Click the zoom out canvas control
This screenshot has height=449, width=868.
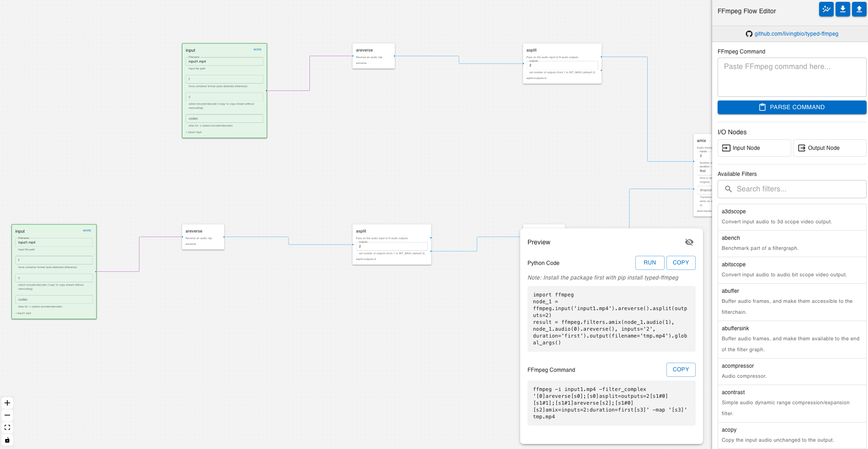pyautogui.click(x=7, y=415)
